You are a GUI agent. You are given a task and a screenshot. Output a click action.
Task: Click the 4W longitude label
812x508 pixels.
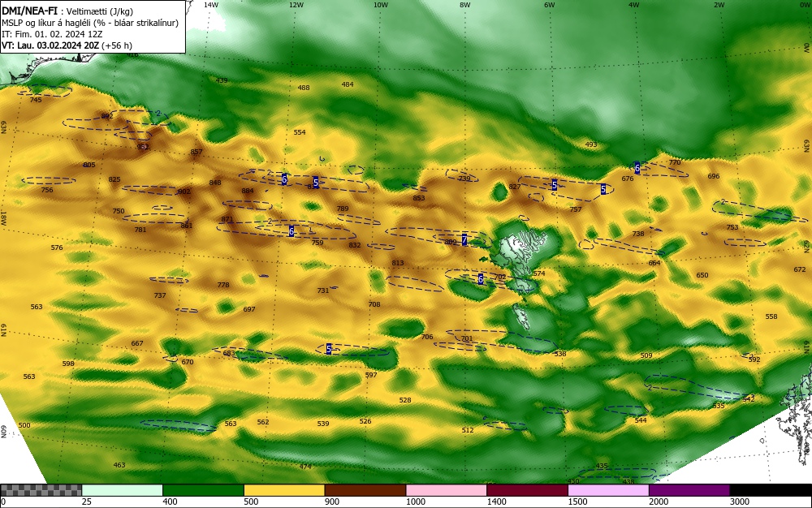click(634, 5)
